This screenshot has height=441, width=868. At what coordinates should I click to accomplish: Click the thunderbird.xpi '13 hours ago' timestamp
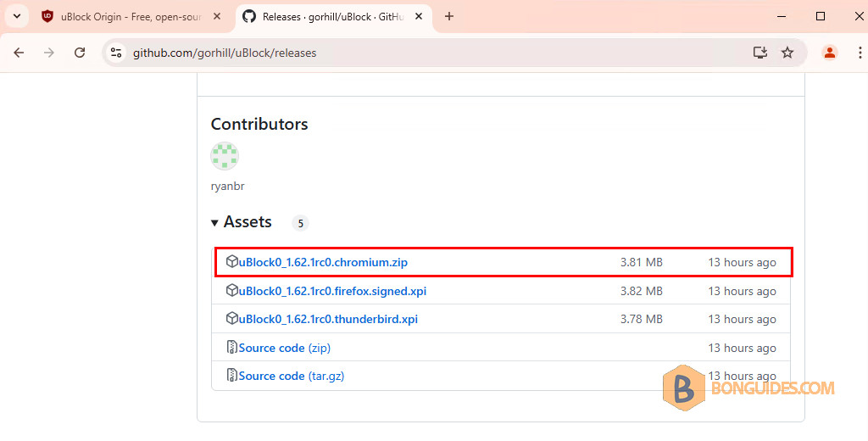click(742, 320)
